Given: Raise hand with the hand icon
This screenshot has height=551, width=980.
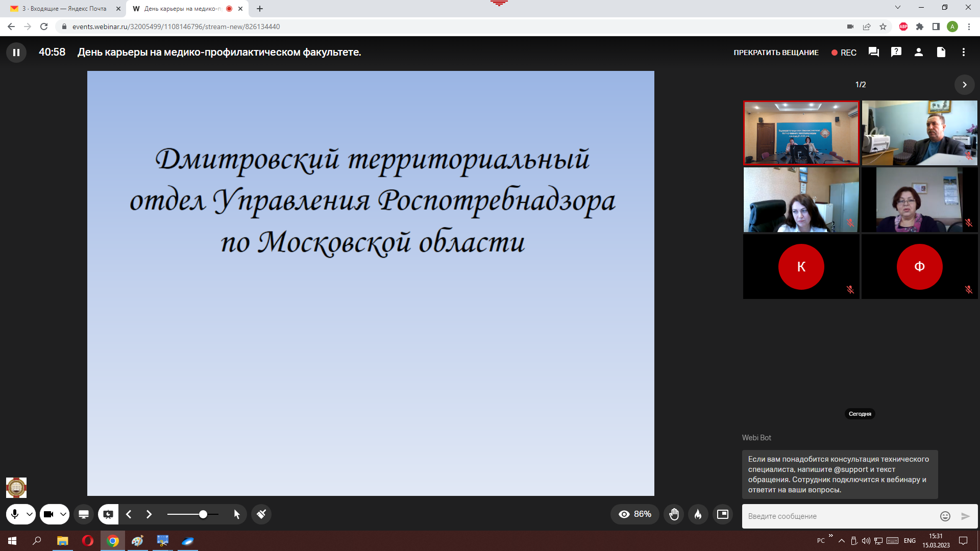Looking at the screenshot, I should click(x=674, y=514).
